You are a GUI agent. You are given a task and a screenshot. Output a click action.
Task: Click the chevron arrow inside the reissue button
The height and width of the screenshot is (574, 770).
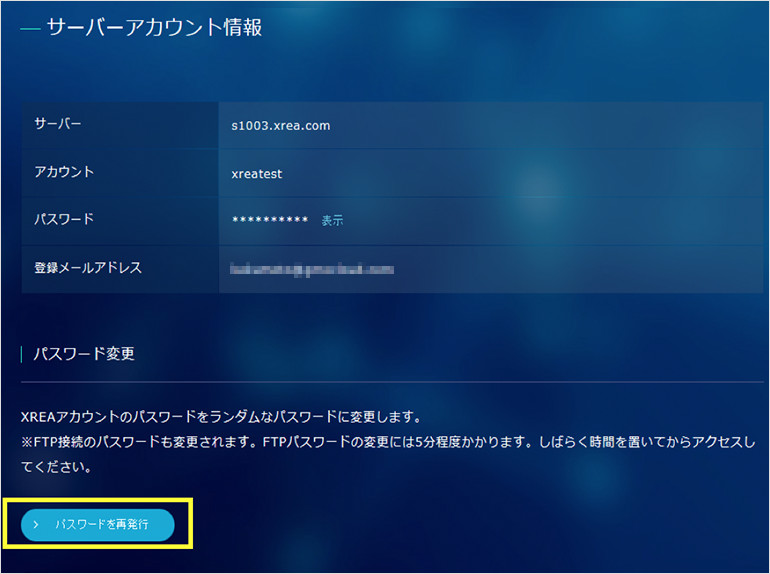click(36, 524)
